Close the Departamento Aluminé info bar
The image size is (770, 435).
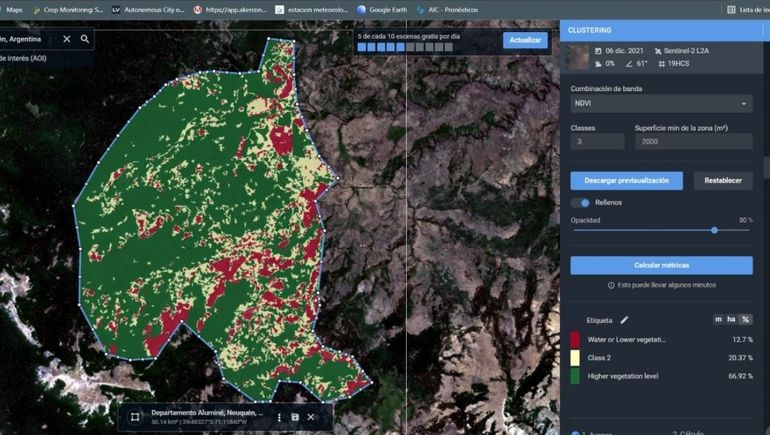311,416
